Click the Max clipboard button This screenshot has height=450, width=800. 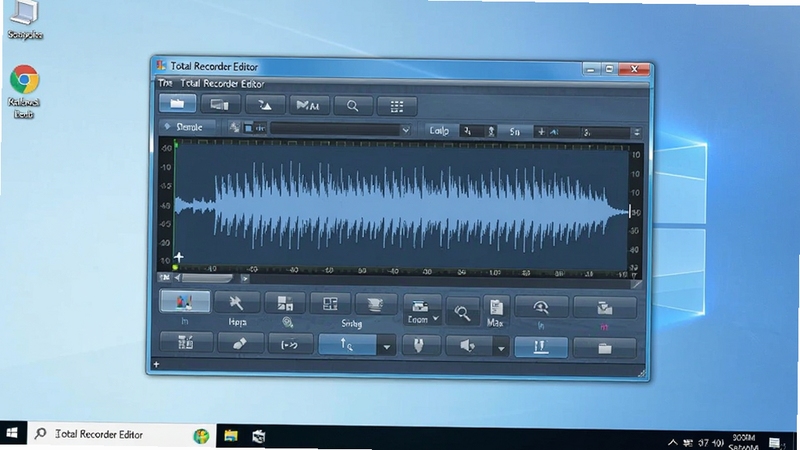[x=495, y=312]
